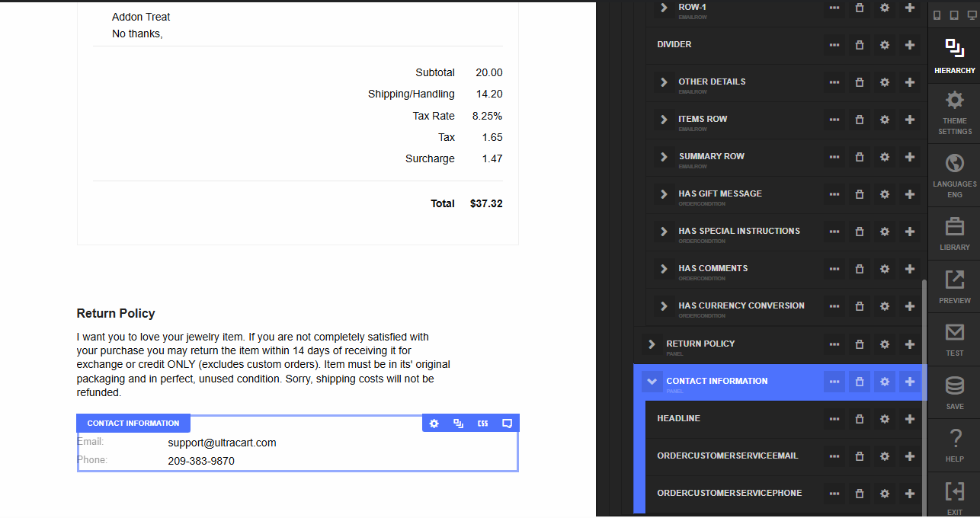Switch to the Hierarchy tab
980x518 pixels.
click(x=954, y=56)
